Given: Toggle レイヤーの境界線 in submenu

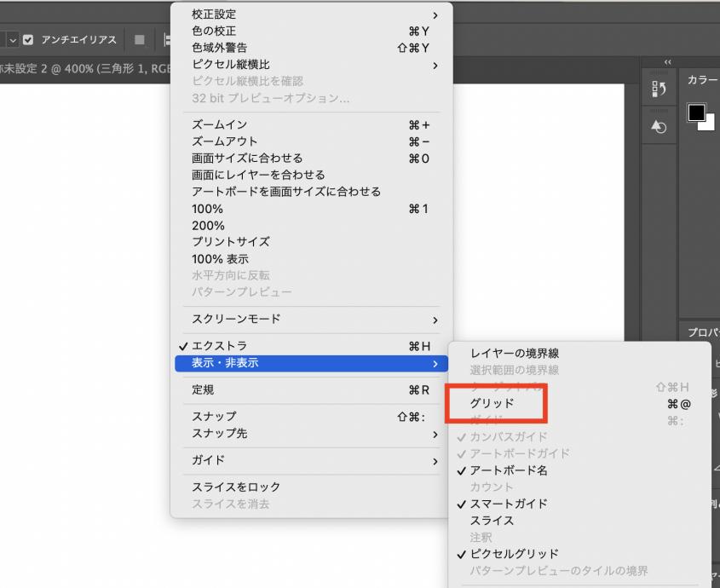Looking at the screenshot, I should [579, 354].
